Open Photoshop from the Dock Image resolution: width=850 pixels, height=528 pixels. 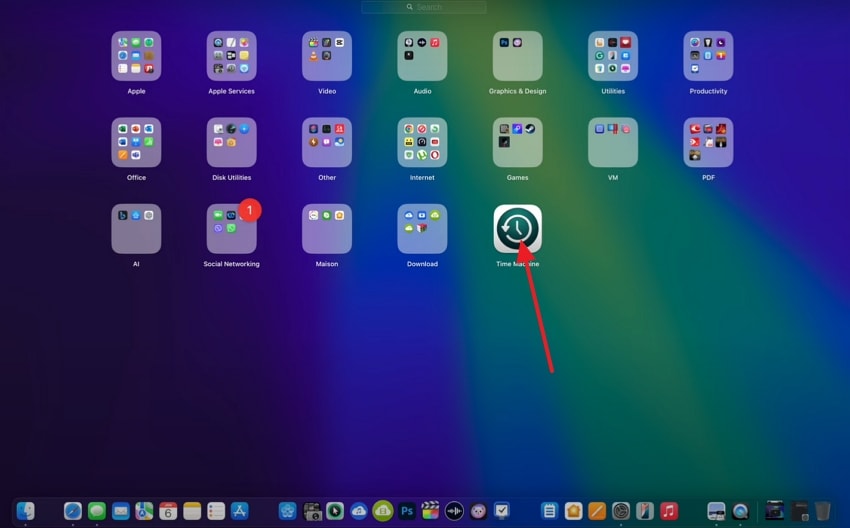407,511
